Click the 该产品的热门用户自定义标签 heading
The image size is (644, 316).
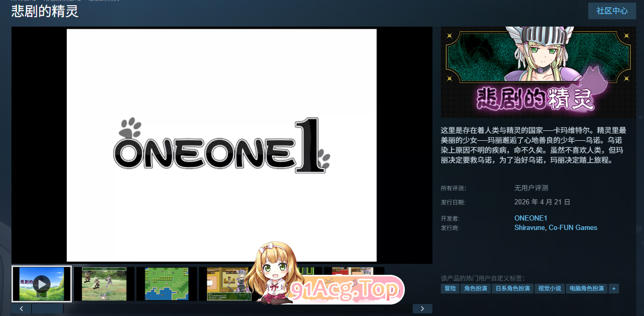(x=482, y=278)
